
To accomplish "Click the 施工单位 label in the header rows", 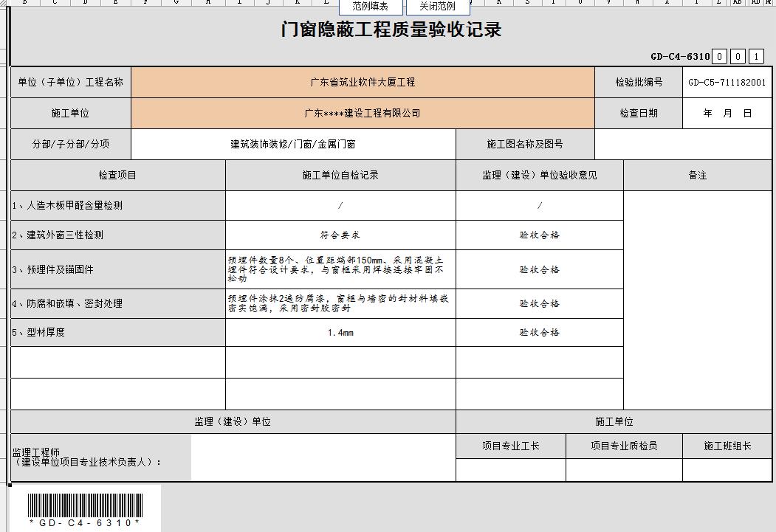I will tap(71, 113).
